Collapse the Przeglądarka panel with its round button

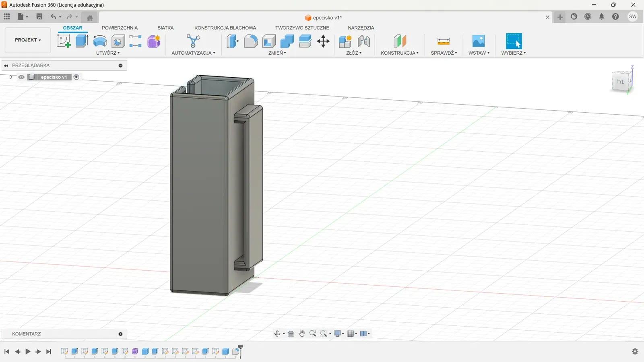click(x=120, y=66)
